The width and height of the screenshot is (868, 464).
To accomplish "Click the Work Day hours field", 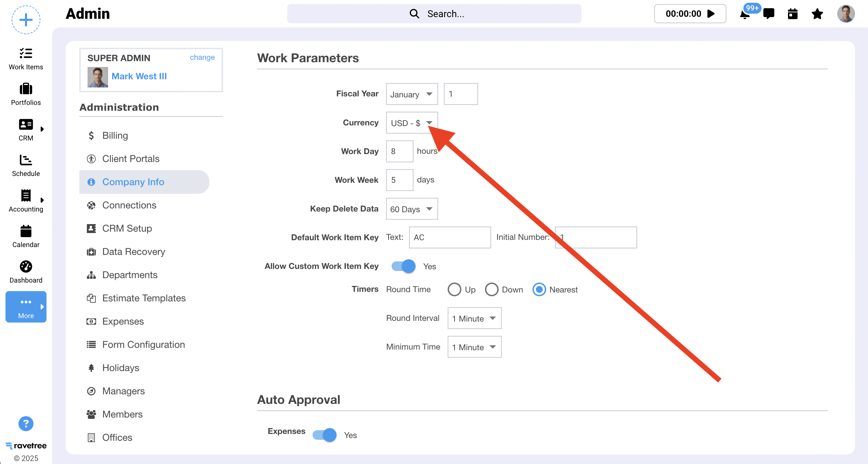I will 399,151.
